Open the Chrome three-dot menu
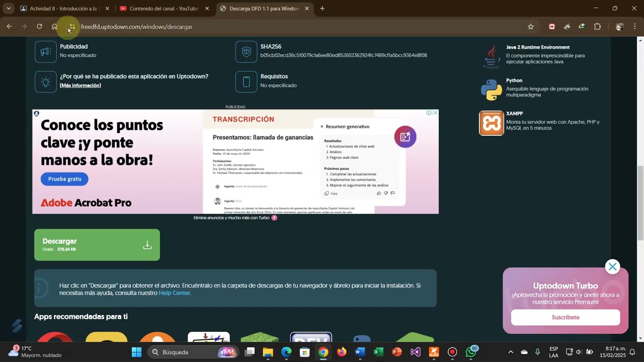 [x=635, y=27]
